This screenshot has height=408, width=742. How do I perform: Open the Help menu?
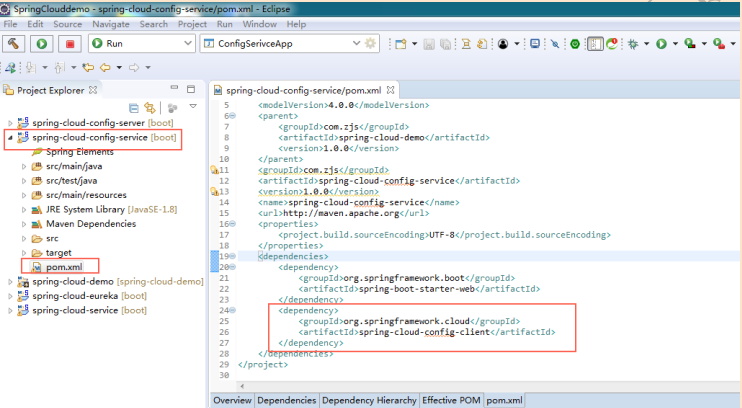coord(296,24)
